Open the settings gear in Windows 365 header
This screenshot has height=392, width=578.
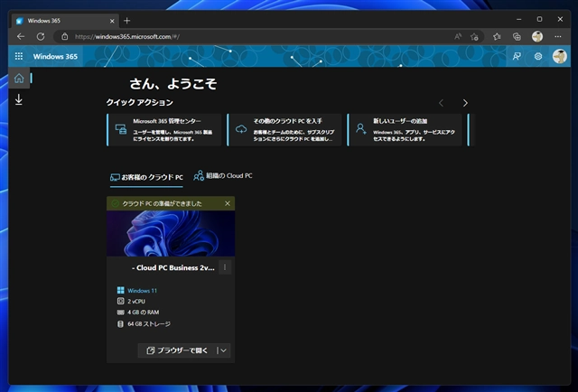[538, 56]
